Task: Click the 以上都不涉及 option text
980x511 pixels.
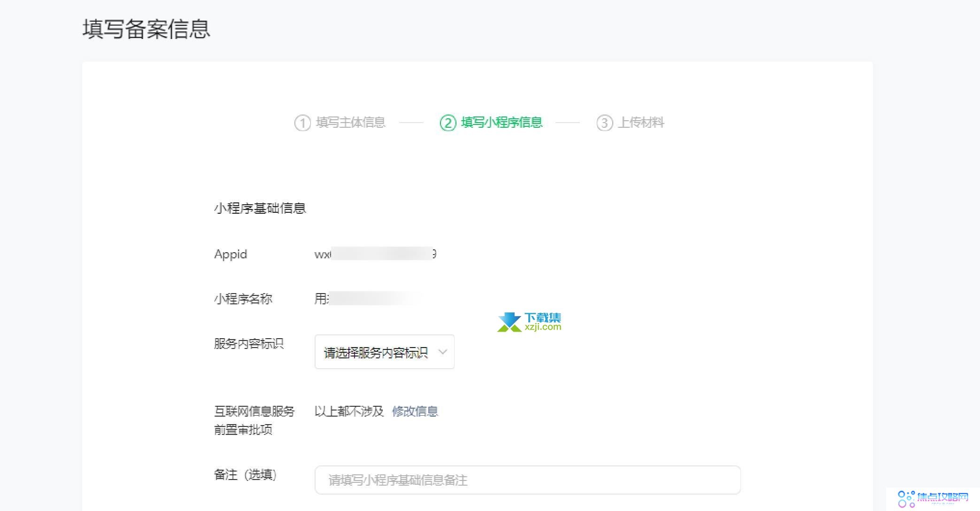Action: (x=349, y=411)
